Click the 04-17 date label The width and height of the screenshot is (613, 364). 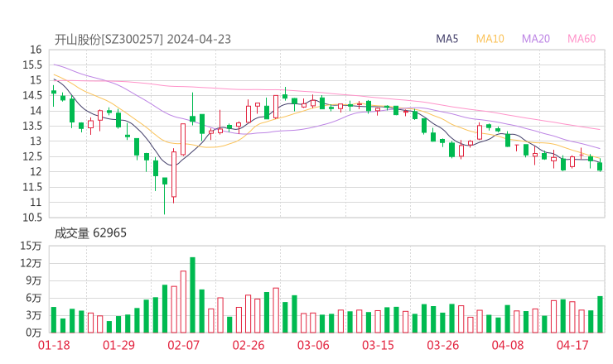[x=572, y=345]
